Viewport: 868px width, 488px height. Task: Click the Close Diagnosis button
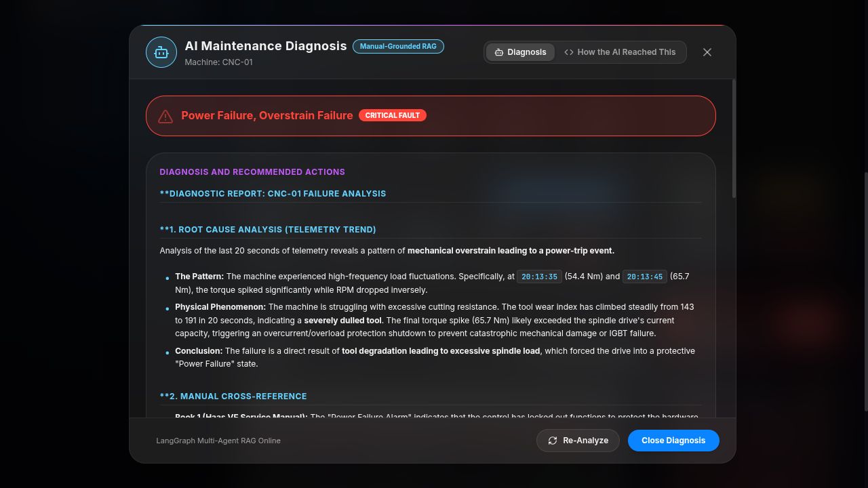coord(673,441)
